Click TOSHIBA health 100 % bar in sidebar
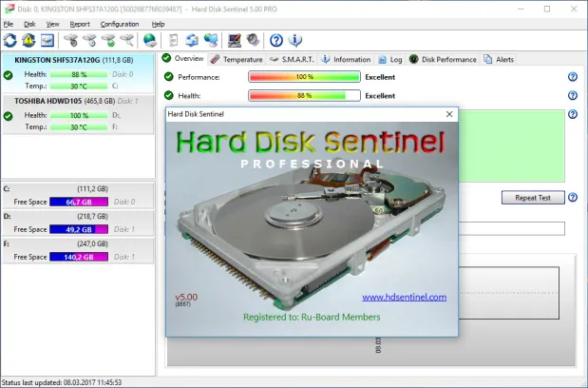This screenshot has width=588, height=388. click(x=79, y=115)
